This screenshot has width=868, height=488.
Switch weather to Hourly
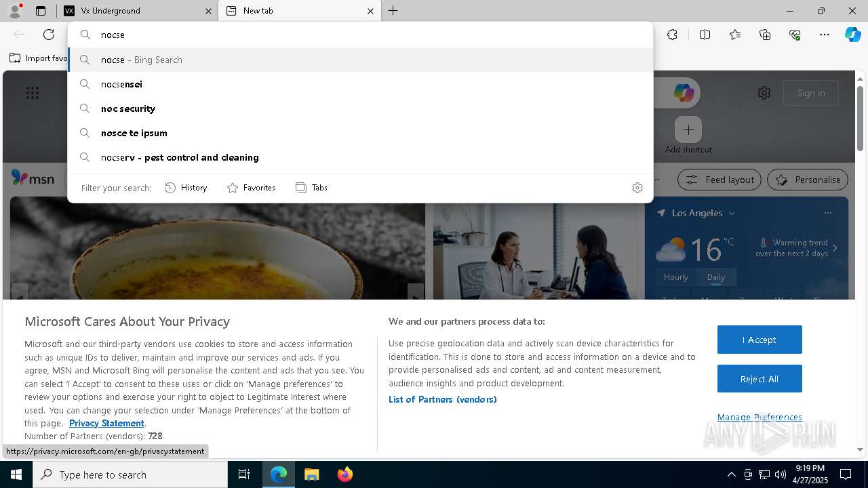pos(676,277)
